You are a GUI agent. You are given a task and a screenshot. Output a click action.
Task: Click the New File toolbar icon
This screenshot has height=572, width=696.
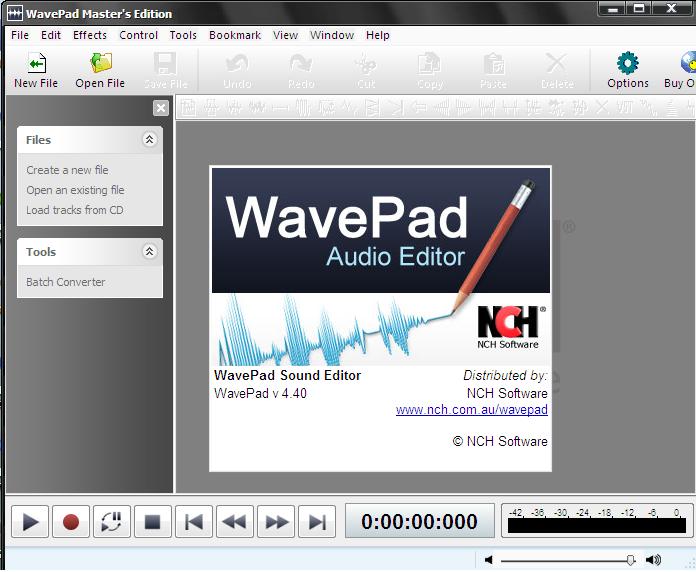36,63
